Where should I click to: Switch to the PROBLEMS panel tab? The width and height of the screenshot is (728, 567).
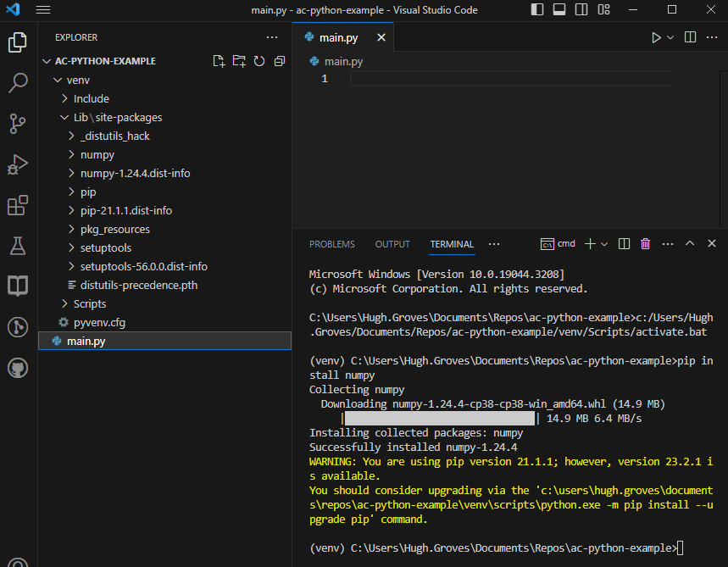(332, 244)
